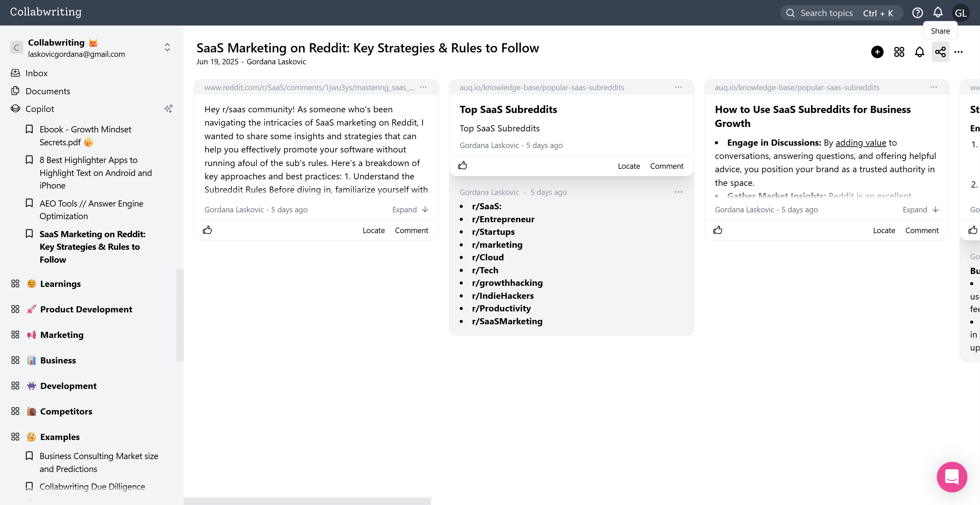980x505 pixels.
Task: Open the topic more options ellipsis
Action: [959, 52]
